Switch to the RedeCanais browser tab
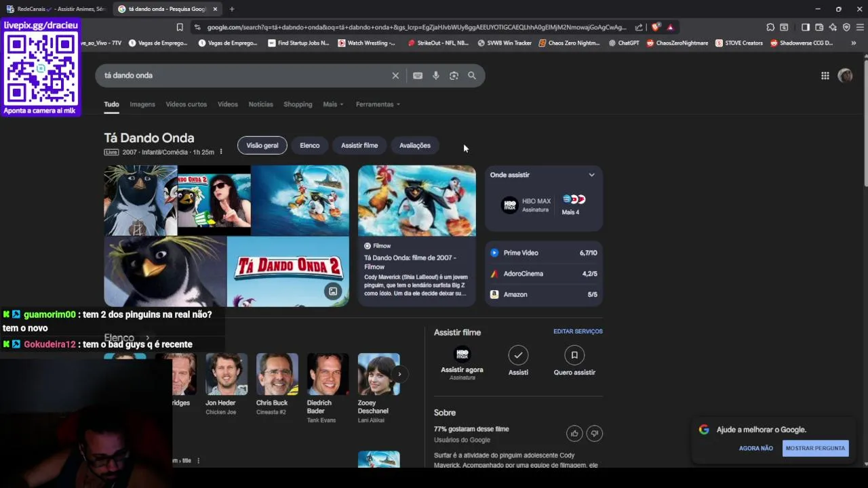Screen dimensions: 868x488 coord(56,9)
